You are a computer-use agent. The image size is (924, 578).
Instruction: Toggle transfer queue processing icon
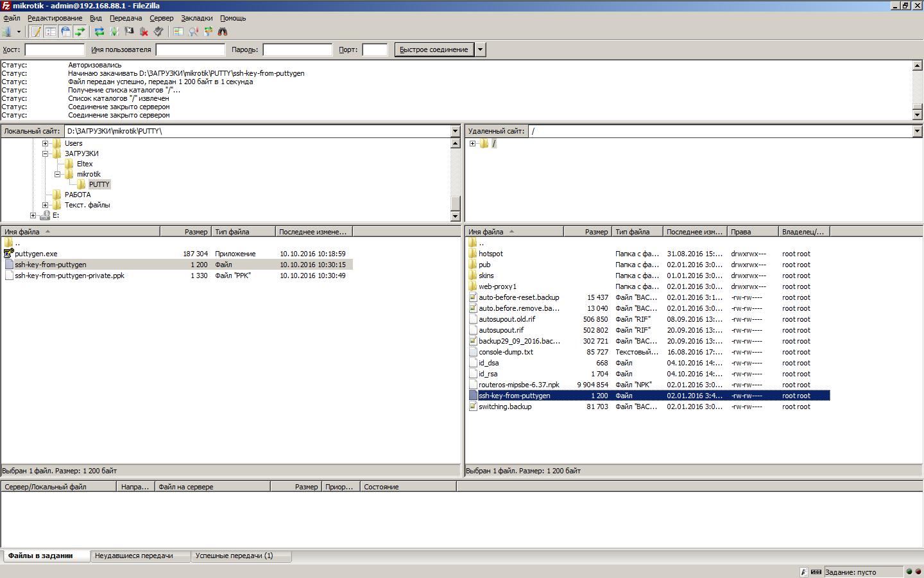114,31
